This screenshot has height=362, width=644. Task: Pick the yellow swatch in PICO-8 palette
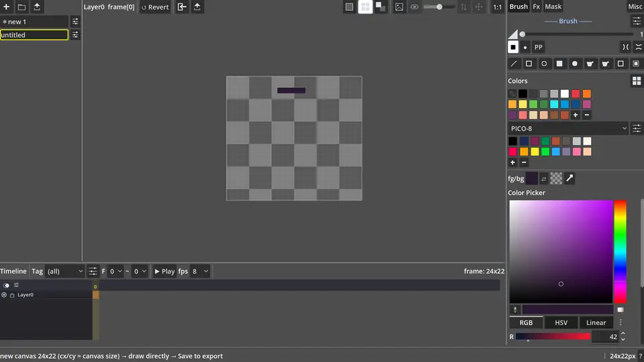[535, 152]
